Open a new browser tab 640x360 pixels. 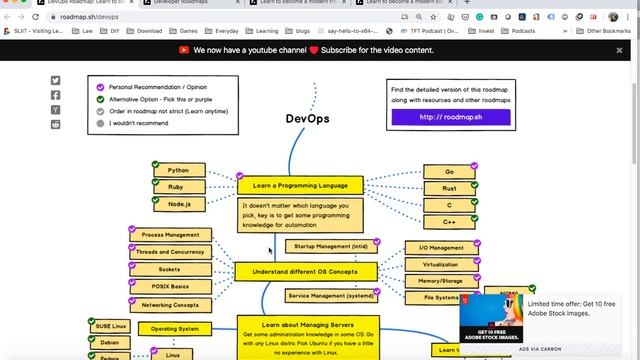(467, 2)
